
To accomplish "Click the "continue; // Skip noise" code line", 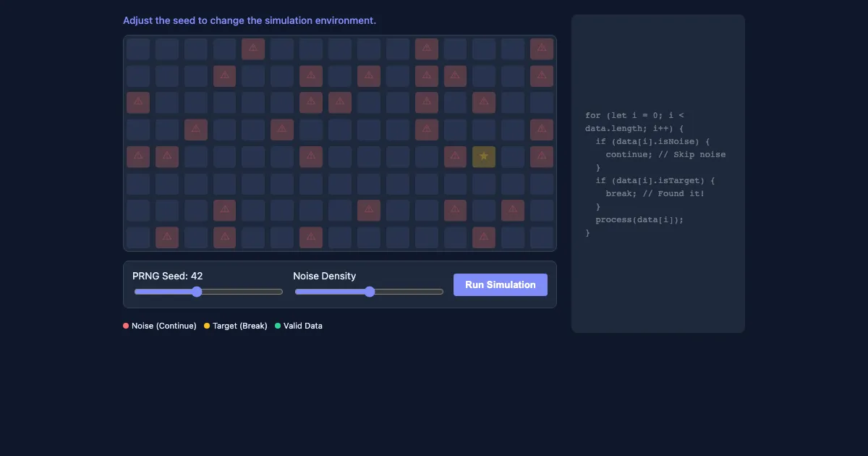I will pyautogui.click(x=665, y=154).
